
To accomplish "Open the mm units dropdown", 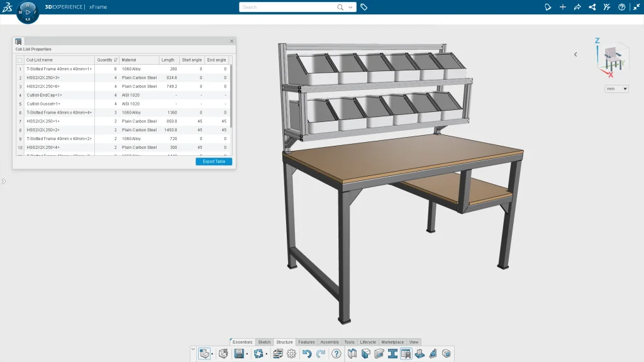I will click(616, 89).
